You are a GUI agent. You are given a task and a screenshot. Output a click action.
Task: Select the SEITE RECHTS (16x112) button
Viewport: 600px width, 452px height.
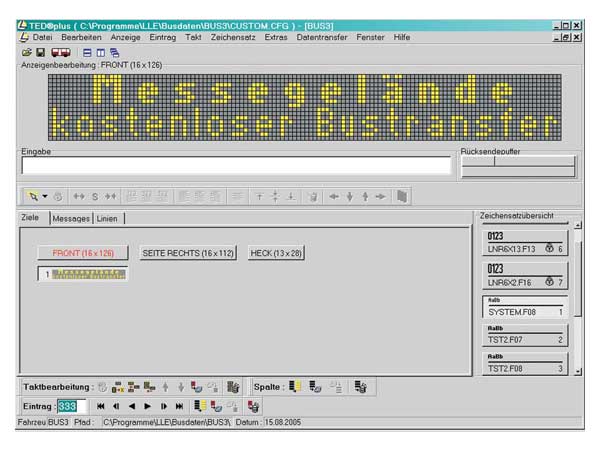(188, 253)
